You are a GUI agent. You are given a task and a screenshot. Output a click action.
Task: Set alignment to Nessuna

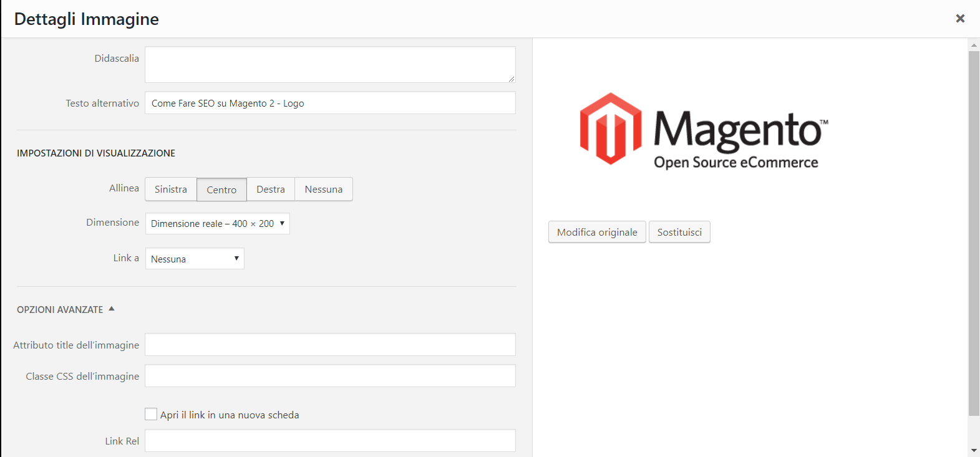click(324, 190)
